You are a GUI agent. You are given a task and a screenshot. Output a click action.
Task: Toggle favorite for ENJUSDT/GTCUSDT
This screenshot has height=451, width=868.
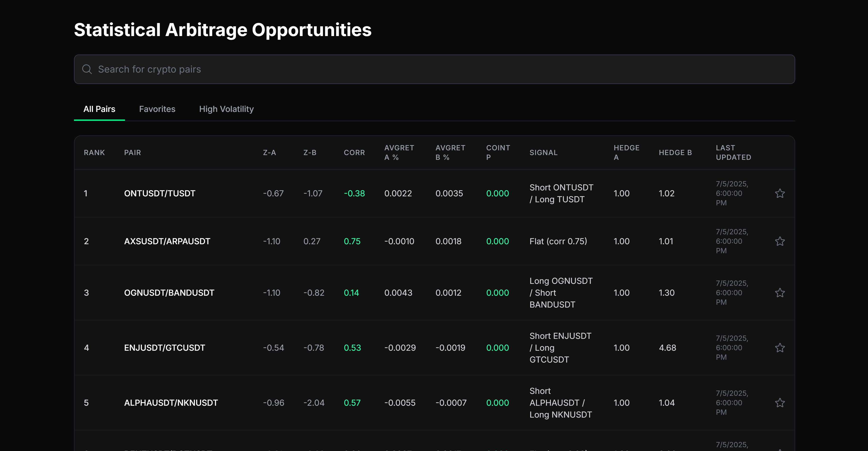pyautogui.click(x=780, y=347)
